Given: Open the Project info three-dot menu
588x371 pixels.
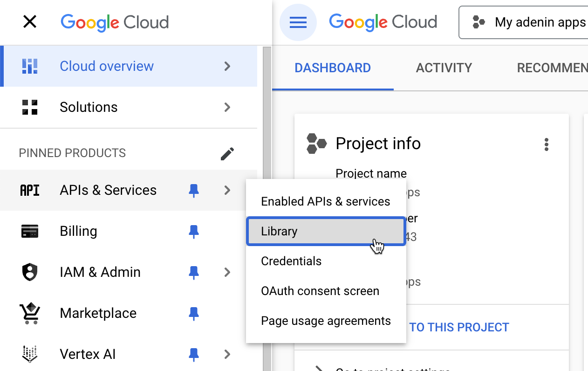Looking at the screenshot, I should click(x=547, y=144).
